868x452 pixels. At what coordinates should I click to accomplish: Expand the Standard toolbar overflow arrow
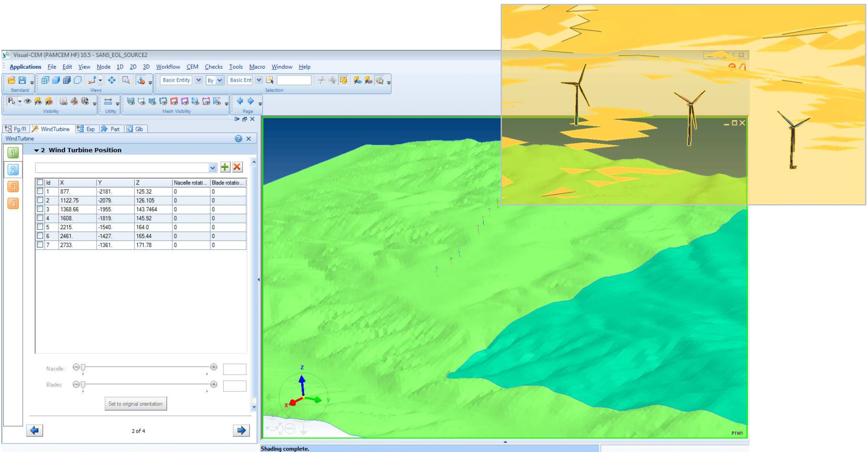[32, 82]
